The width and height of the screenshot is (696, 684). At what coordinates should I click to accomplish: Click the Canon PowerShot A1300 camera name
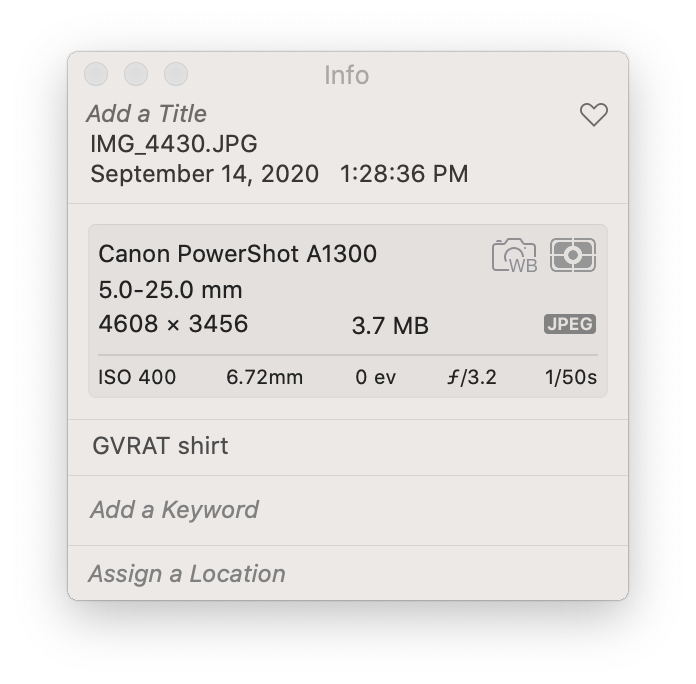[238, 254]
